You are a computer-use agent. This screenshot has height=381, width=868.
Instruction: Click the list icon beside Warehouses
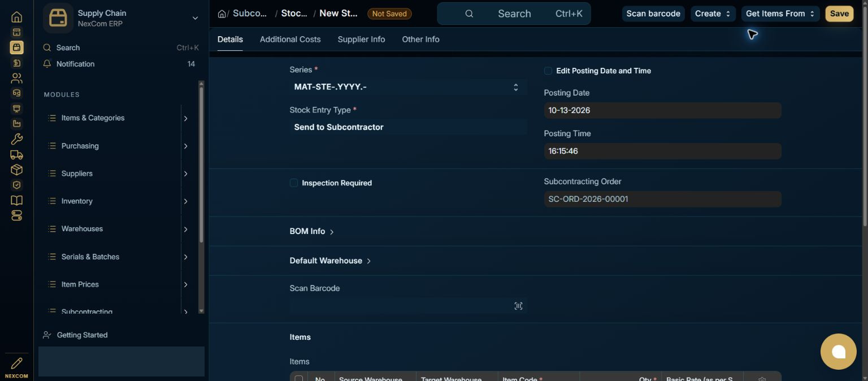pos(52,229)
